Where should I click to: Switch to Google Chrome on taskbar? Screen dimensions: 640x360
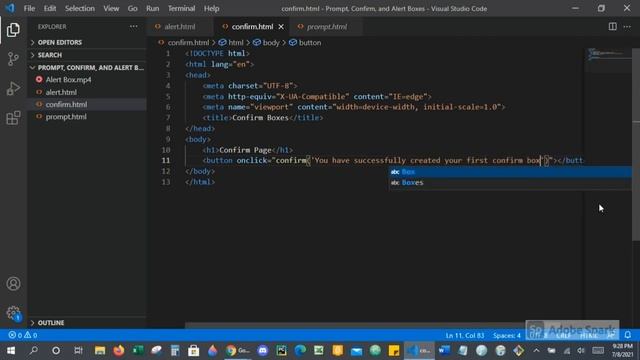click(x=237, y=351)
